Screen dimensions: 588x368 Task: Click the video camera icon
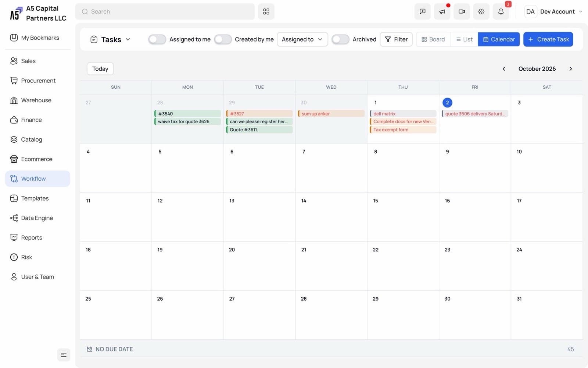(x=462, y=11)
